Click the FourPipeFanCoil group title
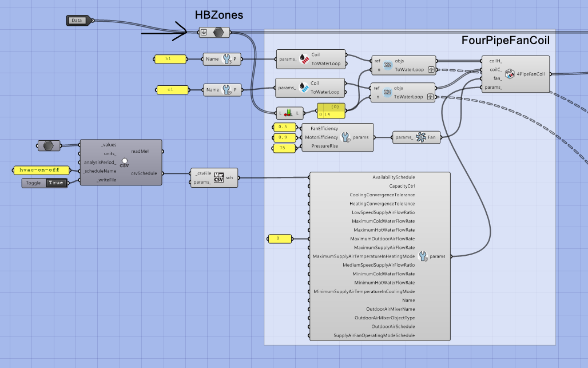 [x=506, y=41]
